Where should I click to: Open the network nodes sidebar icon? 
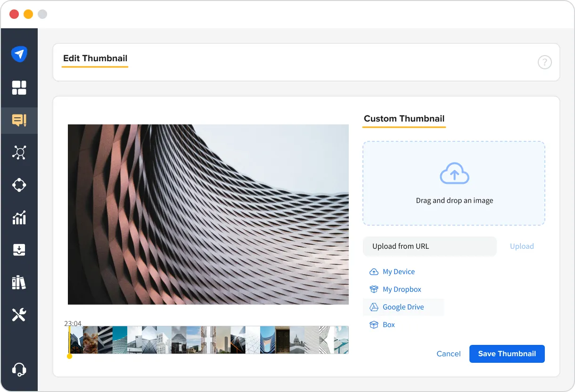[19, 153]
